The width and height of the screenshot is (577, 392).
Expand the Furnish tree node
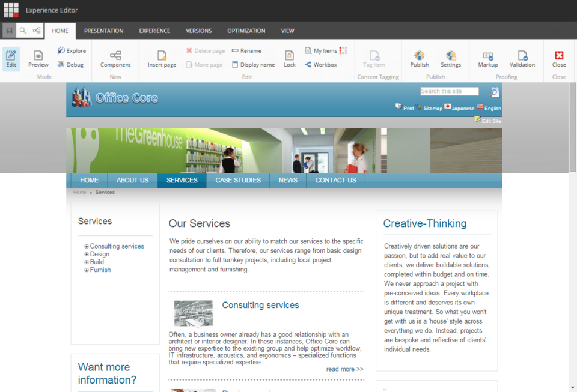87,270
